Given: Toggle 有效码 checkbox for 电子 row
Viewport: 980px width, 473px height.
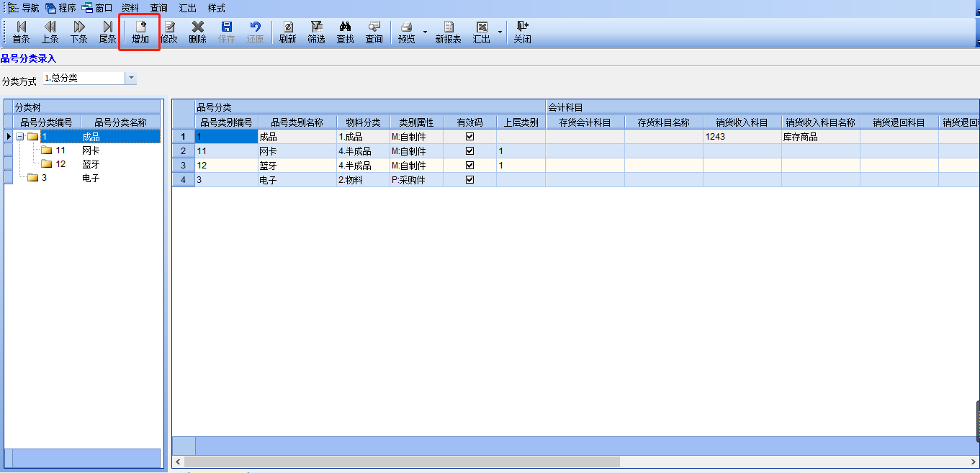Looking at the screenshot, I should tap(470, 180).
